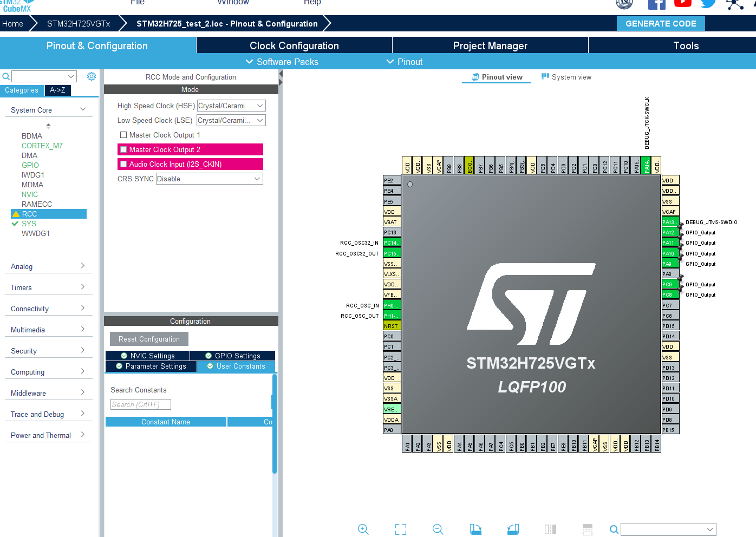Zoom out of the pinout view
756x537 pixels.
[x=438, y=529]
